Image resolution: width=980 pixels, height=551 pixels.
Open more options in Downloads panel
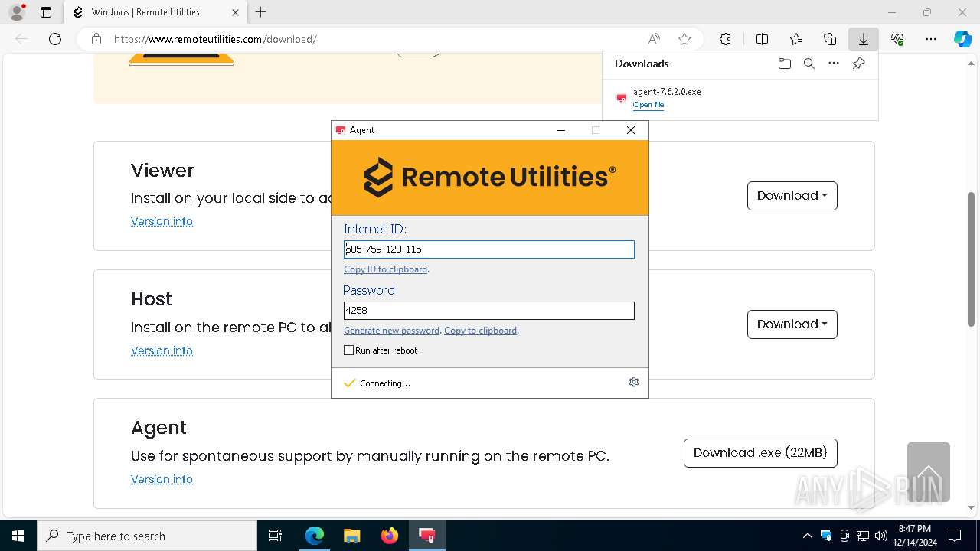coord(834,64)
